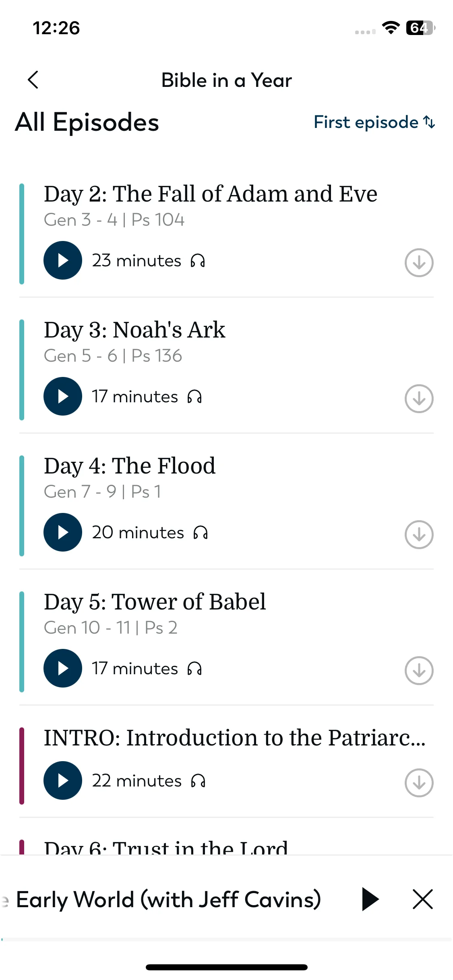Screen dimensions: 453x980
Task: Play Day 2: The Fall of Adam and Eve
Action: [63, 260]
